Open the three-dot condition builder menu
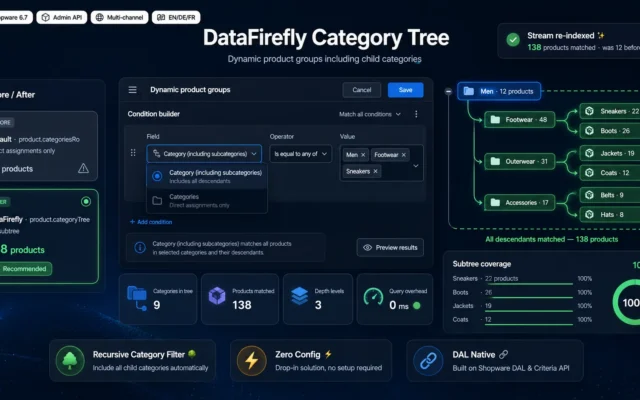640x400 pixels. pos(416,114)
